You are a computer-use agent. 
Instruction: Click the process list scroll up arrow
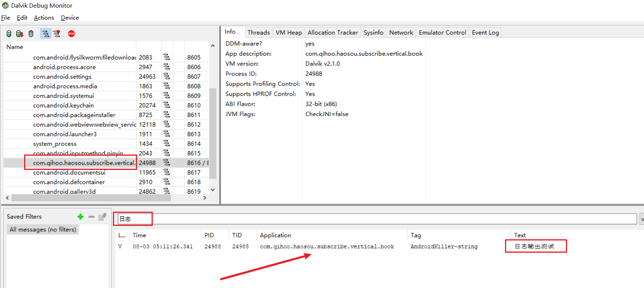(x=213, y=46)
